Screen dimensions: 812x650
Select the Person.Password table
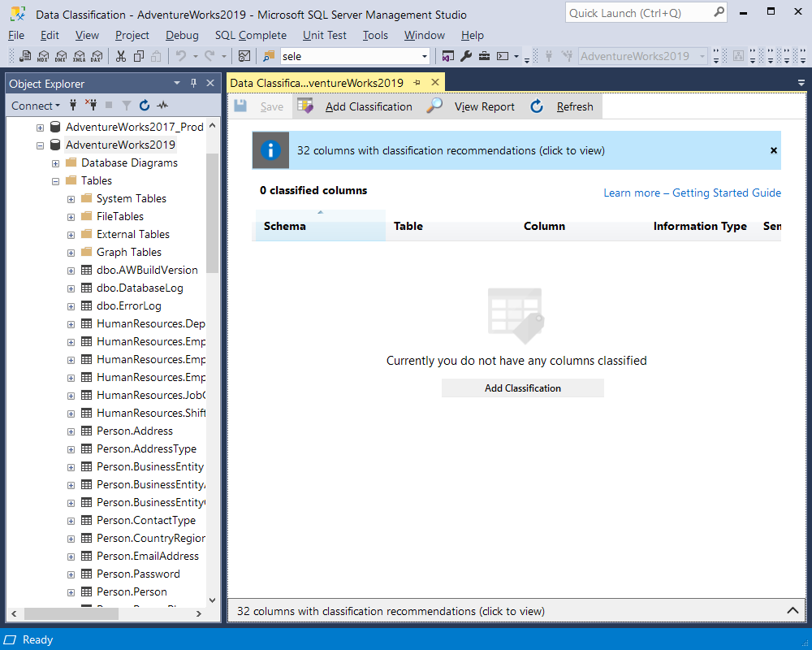tap(138, 574)
